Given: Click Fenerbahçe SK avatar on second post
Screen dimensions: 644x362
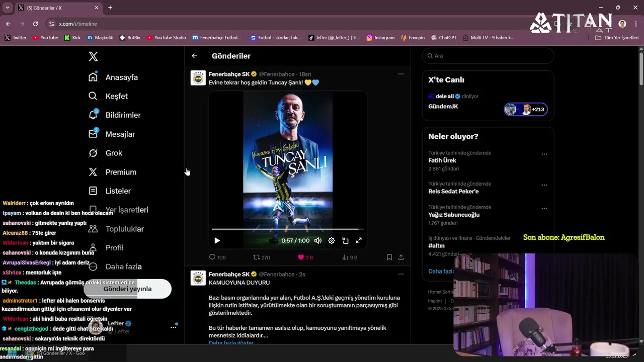Looking at the screenshot, I should (198, 278).
